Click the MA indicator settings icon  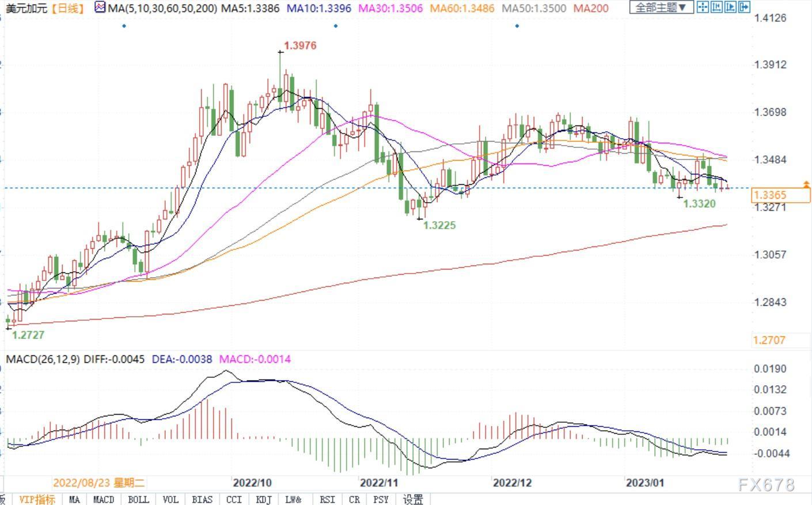coord(100,7)
